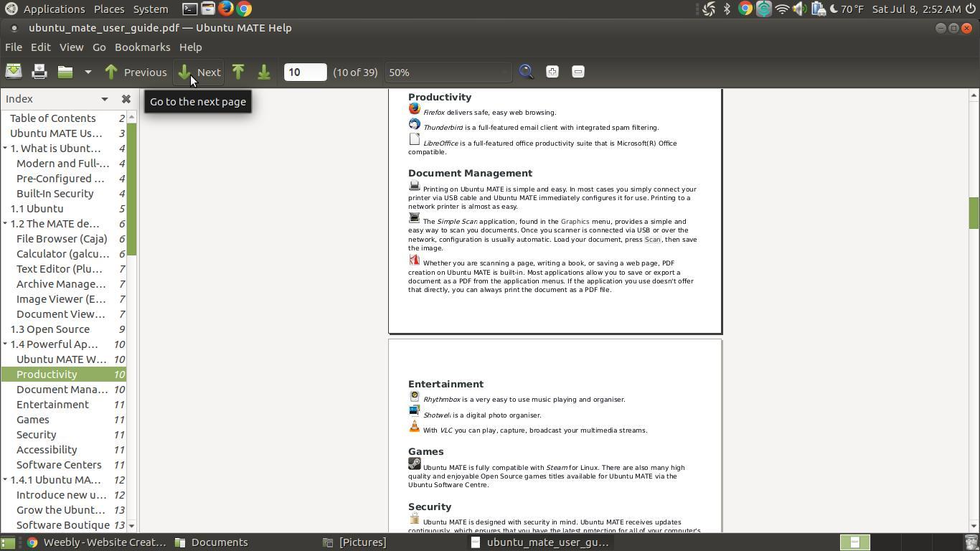Collapse the '1. What is Ubunt...' tree node
This screenshot has height=551, width=980.
tap(5, 149)
